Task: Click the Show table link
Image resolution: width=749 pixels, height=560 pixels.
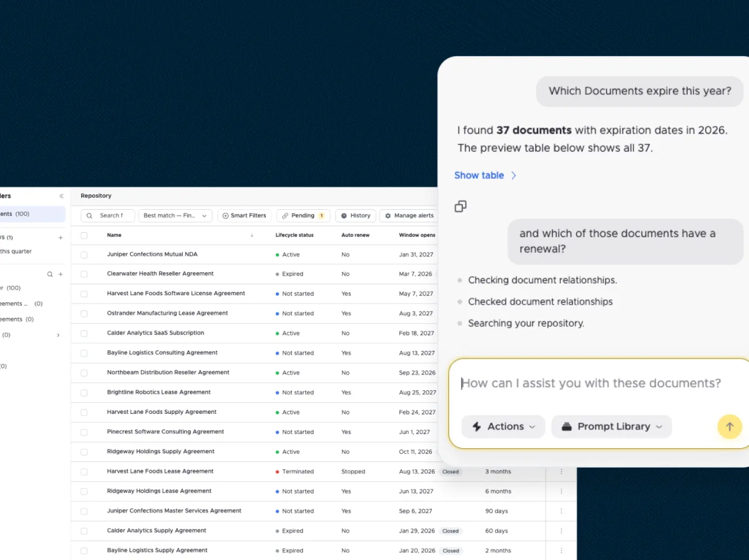Action: [x=479, y=175]
